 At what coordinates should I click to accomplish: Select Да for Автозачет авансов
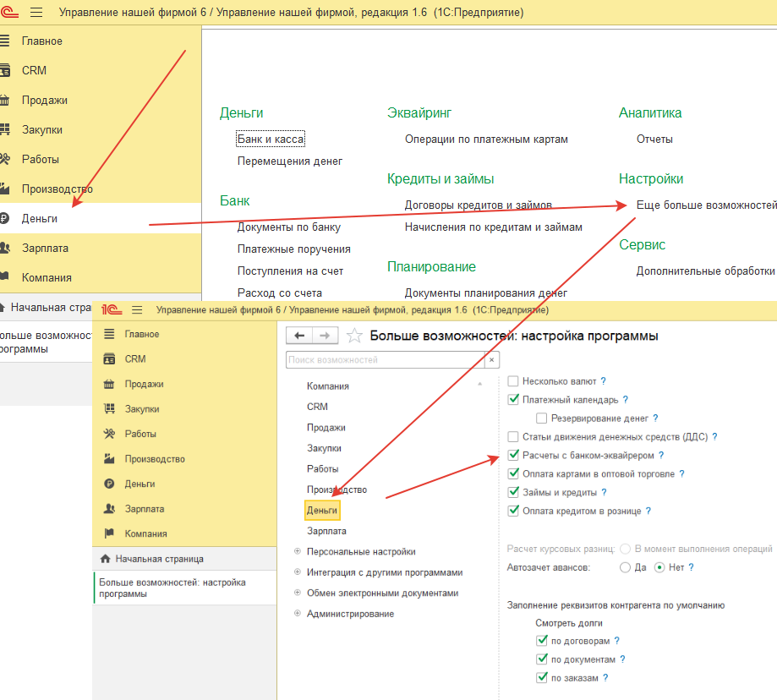(x=625, y=567)
